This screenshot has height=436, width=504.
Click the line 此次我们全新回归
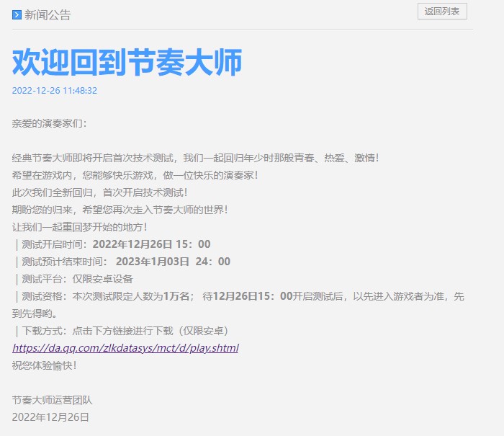click(100, 192)
